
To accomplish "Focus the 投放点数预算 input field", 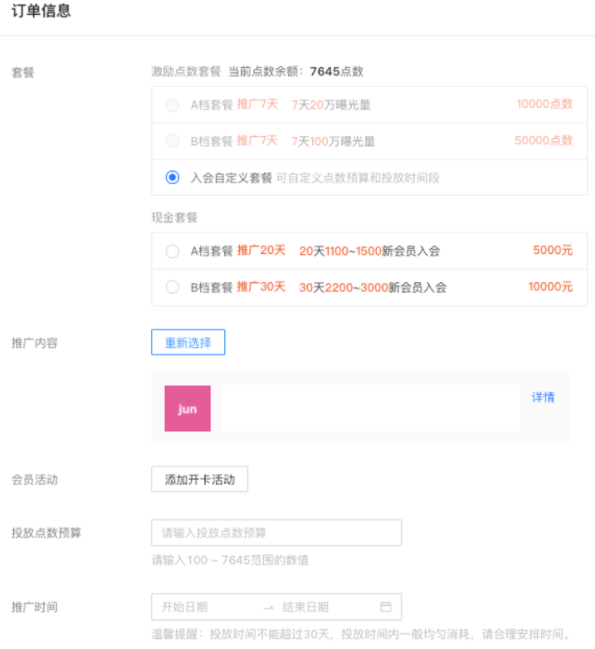I will click(276, 533).
